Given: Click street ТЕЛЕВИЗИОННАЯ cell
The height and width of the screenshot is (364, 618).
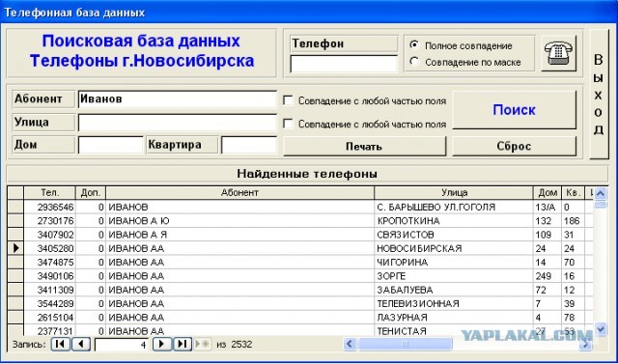Looking at the screenshot, I should click(x=454, y=303).
